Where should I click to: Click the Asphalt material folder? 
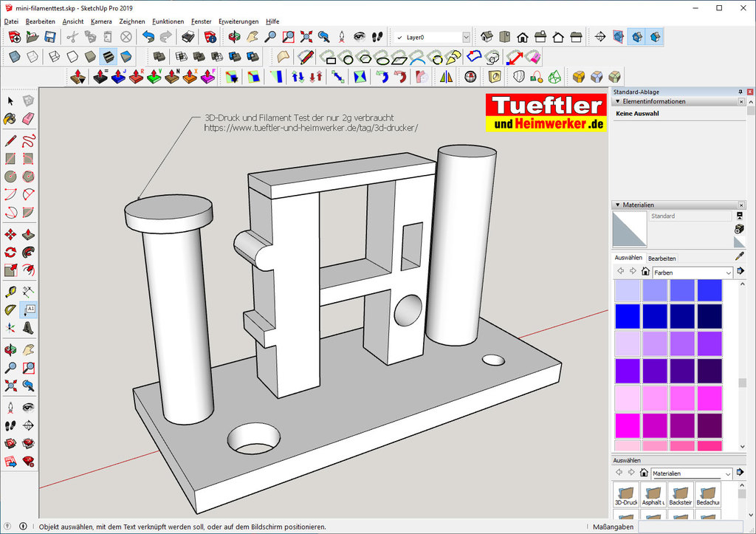click(653, 494)
